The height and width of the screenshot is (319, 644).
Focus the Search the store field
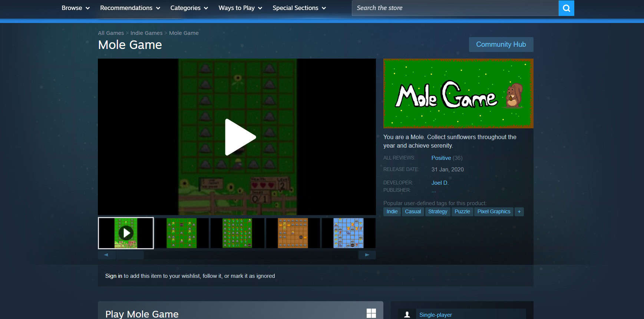[455, 8]
